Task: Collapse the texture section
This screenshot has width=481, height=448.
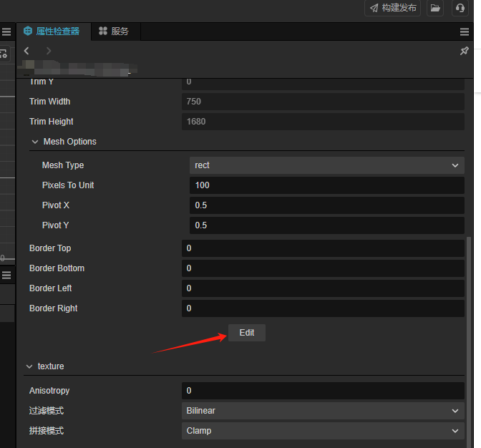Action: click(29, 366)
